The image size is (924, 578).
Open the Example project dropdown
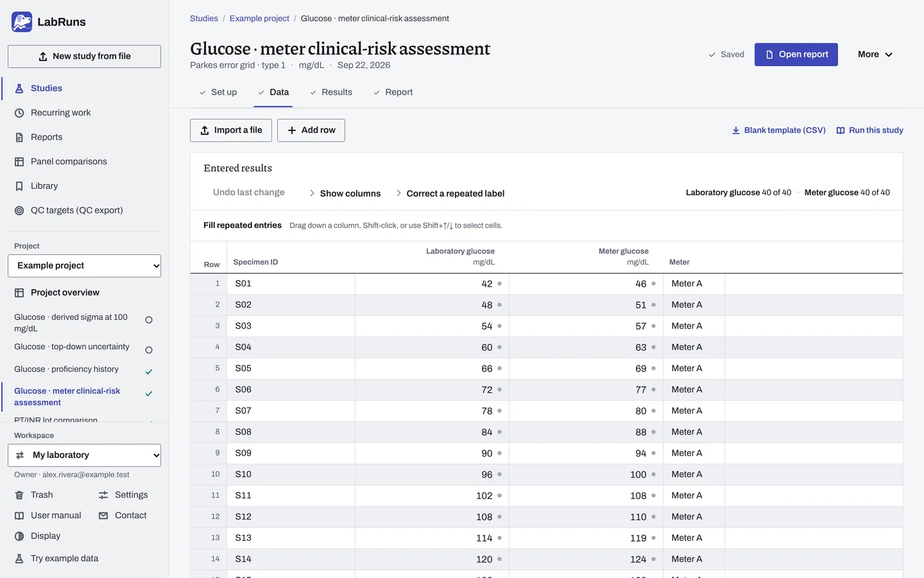click(84, 266)
